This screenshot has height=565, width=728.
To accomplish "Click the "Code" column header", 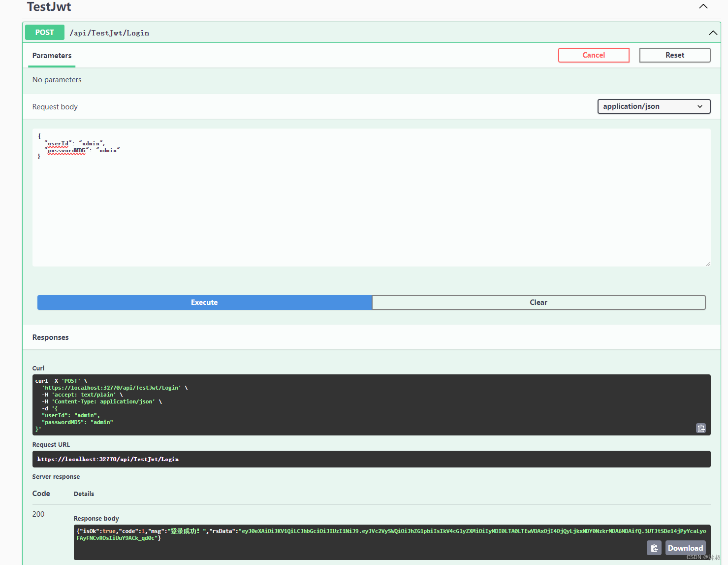I will click(x=41, y=494).
